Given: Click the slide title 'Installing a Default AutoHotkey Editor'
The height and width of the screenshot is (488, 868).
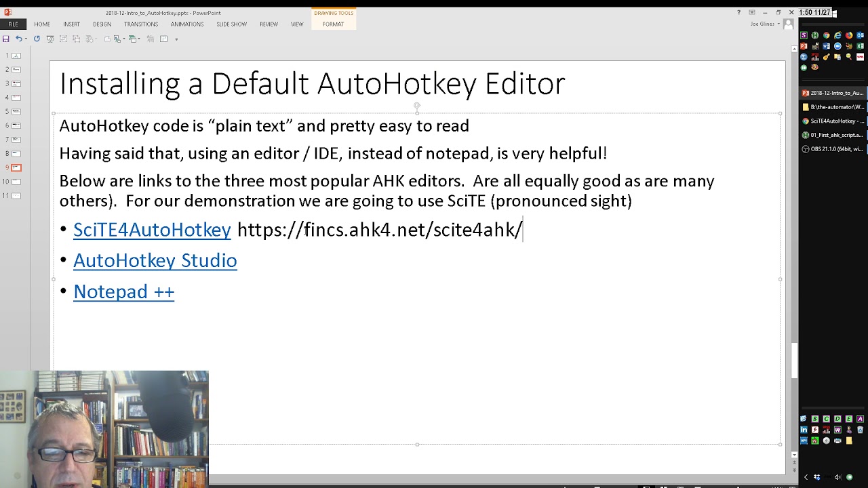Looking at the screenshot, I should (312, 83).
